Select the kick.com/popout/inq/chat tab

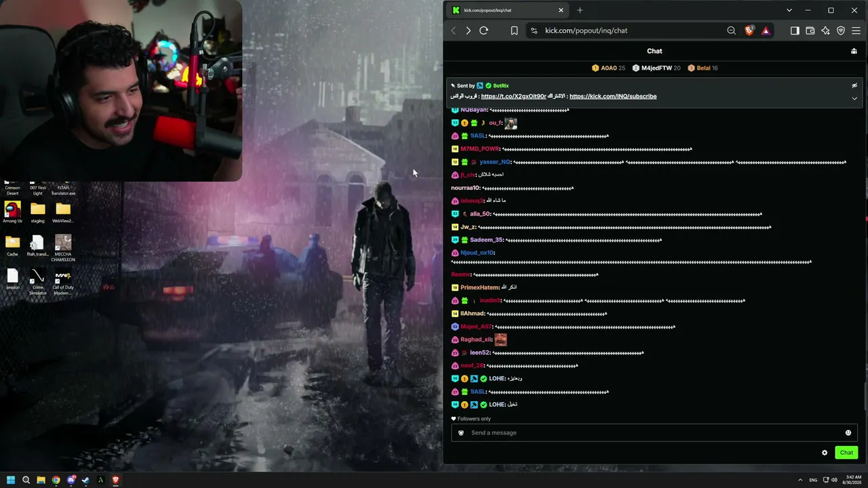(x=508, y=10)
